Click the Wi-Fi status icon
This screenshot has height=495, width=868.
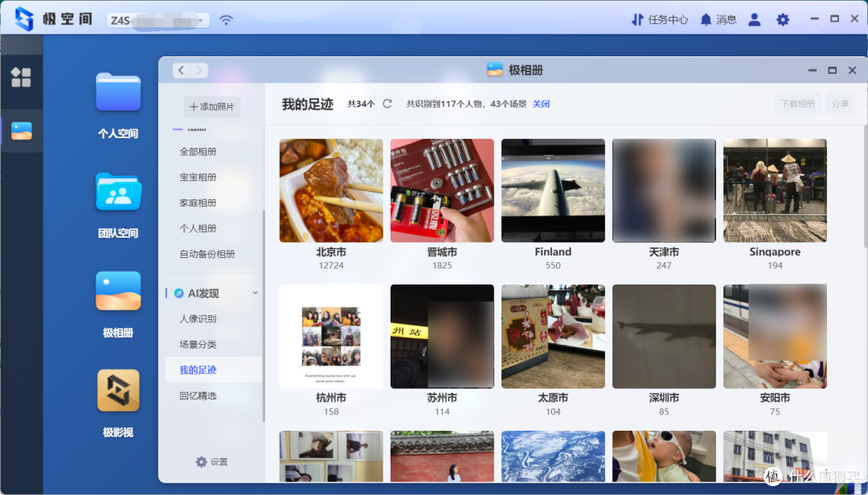tap(226, 20)
